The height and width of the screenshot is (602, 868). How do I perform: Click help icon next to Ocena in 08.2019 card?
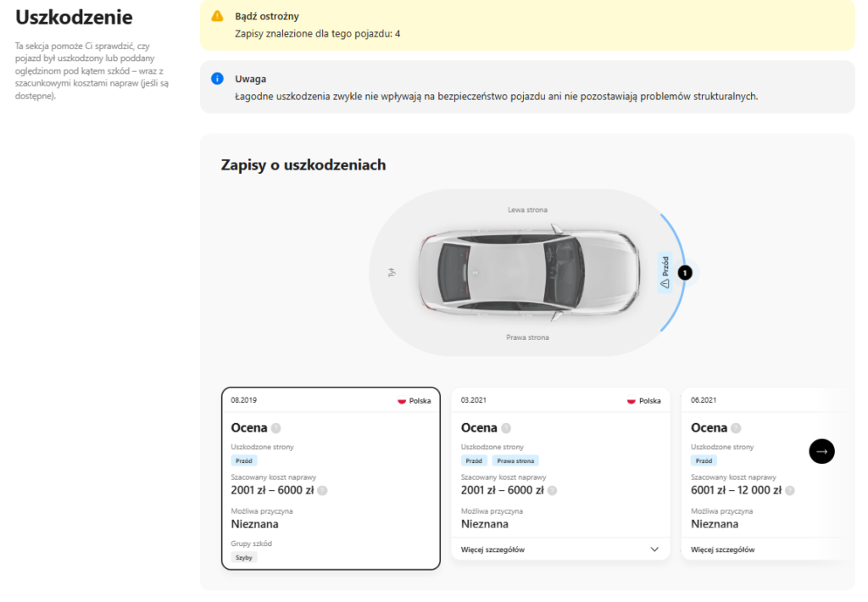tap(275, 428)
